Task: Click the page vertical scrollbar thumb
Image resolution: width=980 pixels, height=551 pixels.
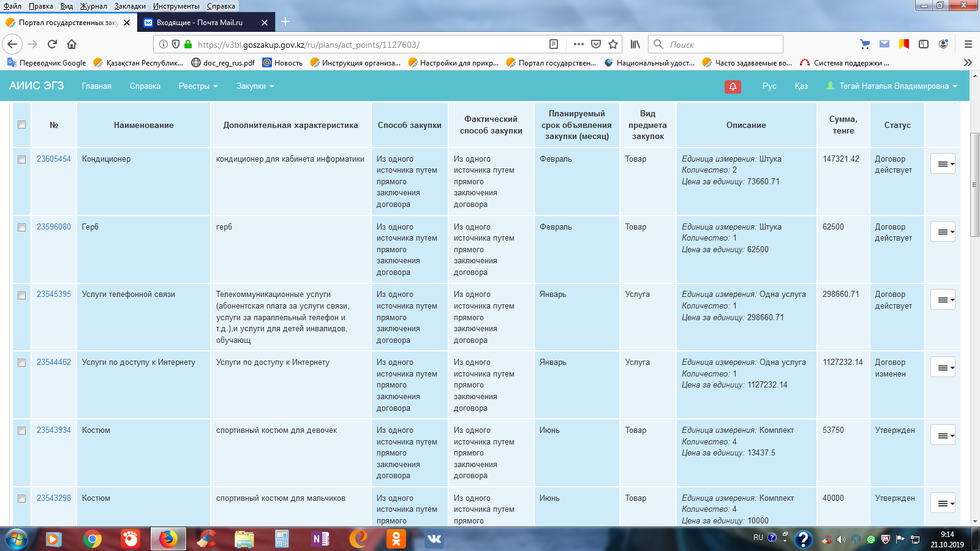Action: [974, 184]
